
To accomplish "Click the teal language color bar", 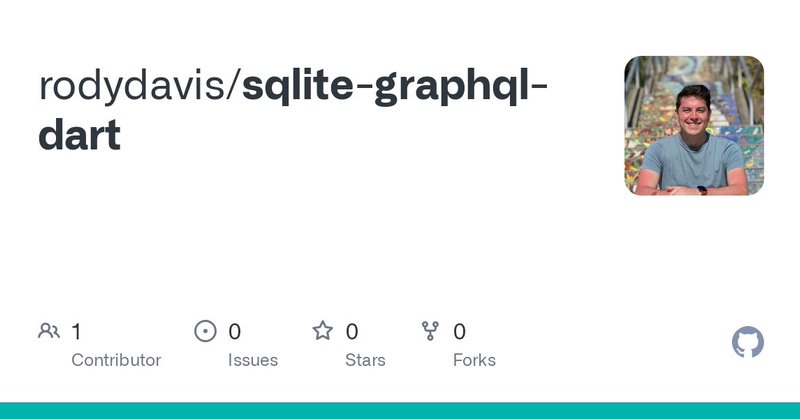I will click(400, 411).
